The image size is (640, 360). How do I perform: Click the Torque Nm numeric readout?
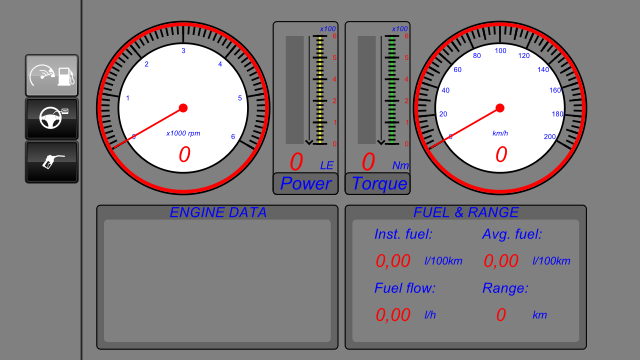click(x=368, y=162)
